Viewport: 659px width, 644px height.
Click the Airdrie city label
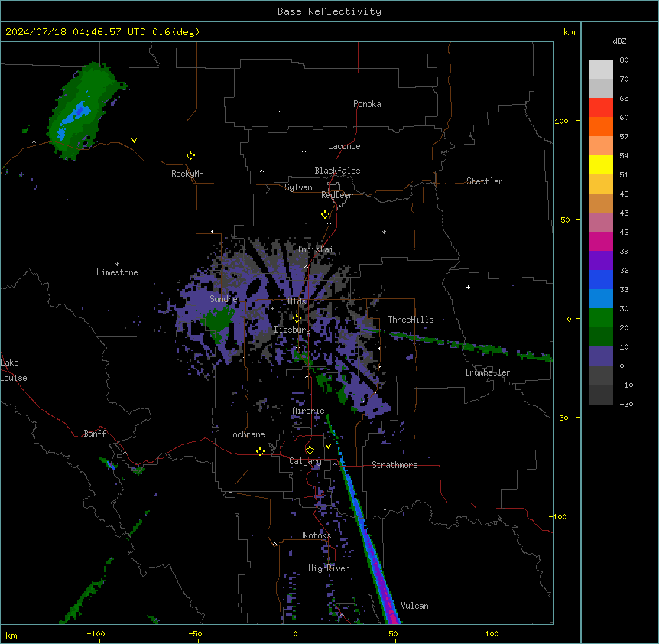pos(308,411)
